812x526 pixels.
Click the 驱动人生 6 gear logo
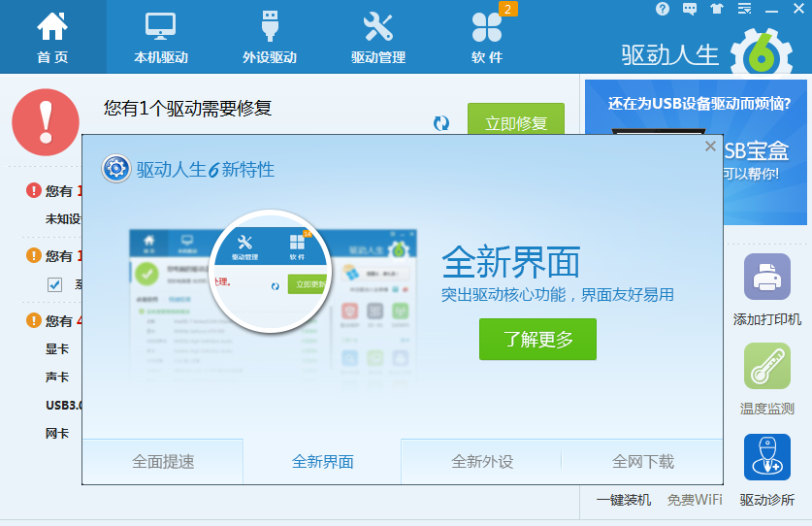click(762, 54)
